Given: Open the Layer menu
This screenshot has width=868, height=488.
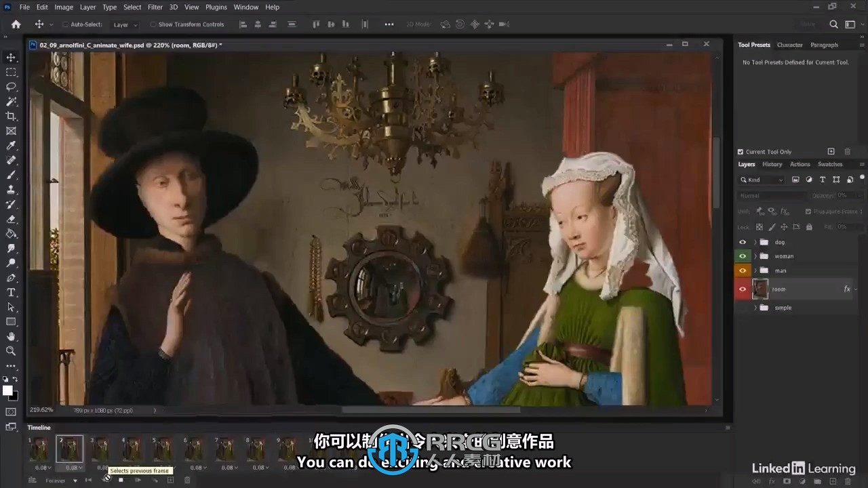Looking at the screenshot, I should pos(88,7).
